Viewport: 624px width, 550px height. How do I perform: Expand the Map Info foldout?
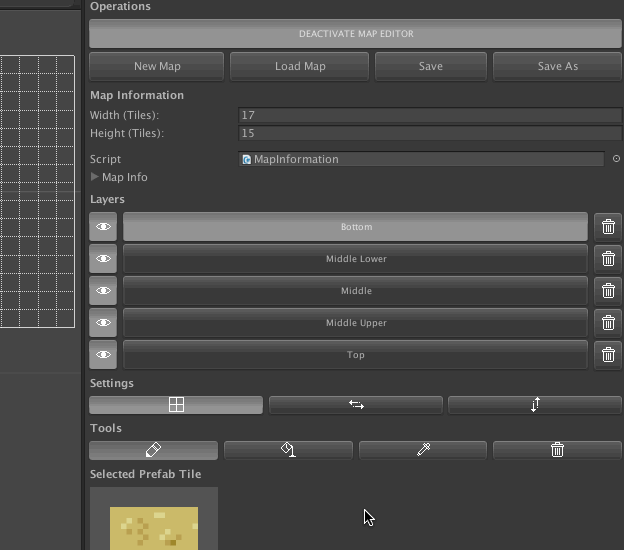tap(95, 177)
